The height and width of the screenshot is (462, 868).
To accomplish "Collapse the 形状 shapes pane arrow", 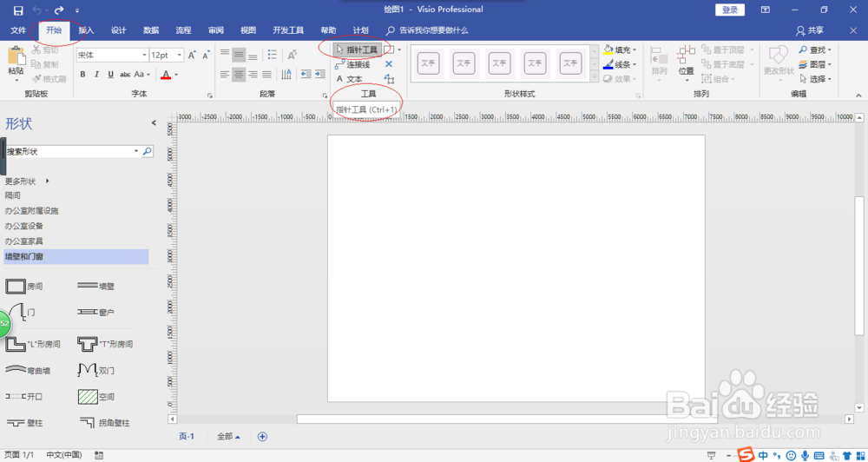I will 154,123.
